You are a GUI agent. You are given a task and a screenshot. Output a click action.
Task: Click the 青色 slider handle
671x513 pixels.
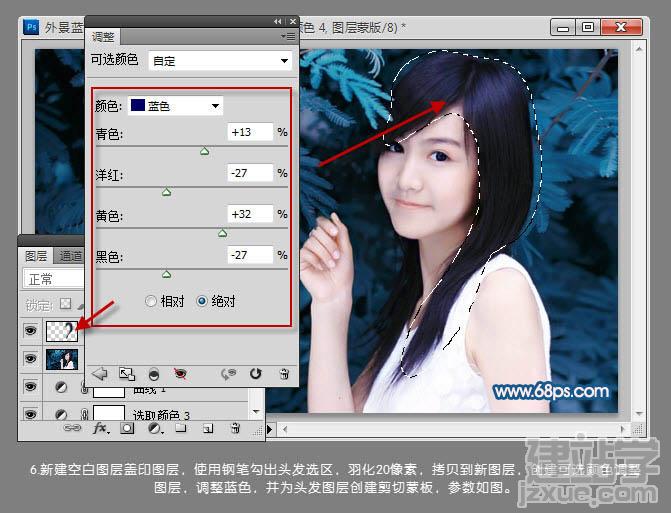(205, 151)
